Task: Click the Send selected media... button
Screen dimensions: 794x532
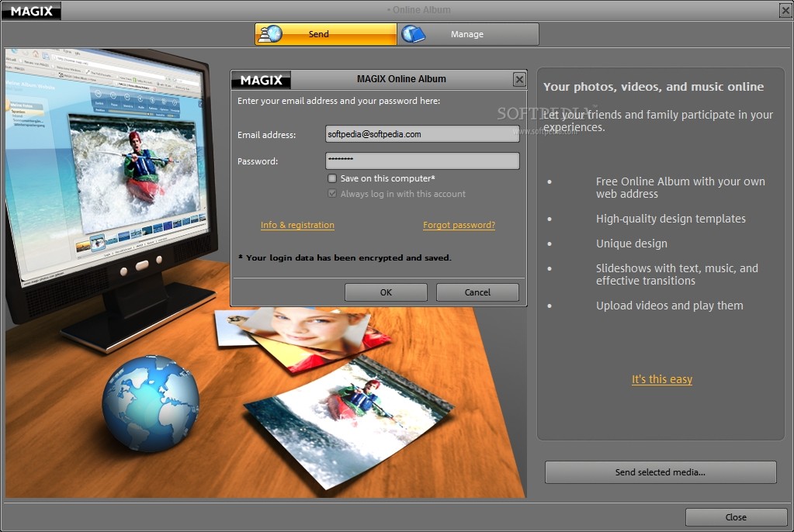Action: point(661,472)
